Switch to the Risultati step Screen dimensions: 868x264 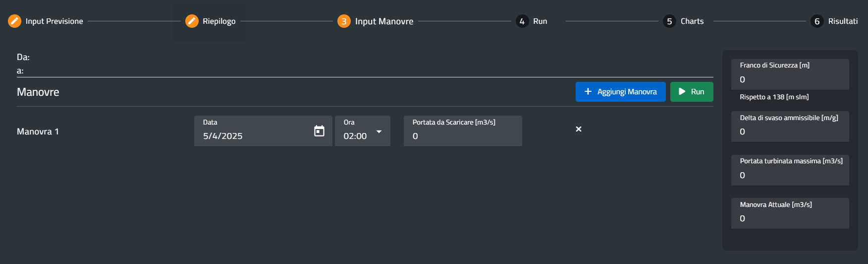click(843, 21)
